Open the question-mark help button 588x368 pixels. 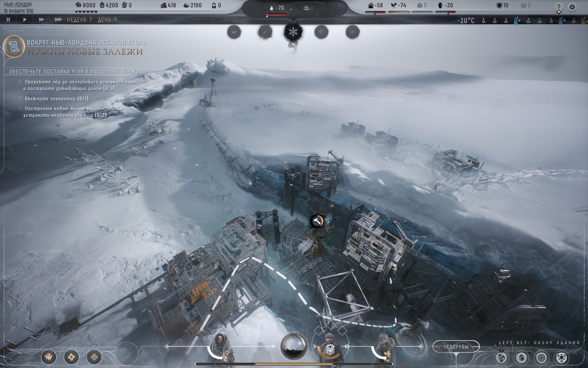click(559, 7)
